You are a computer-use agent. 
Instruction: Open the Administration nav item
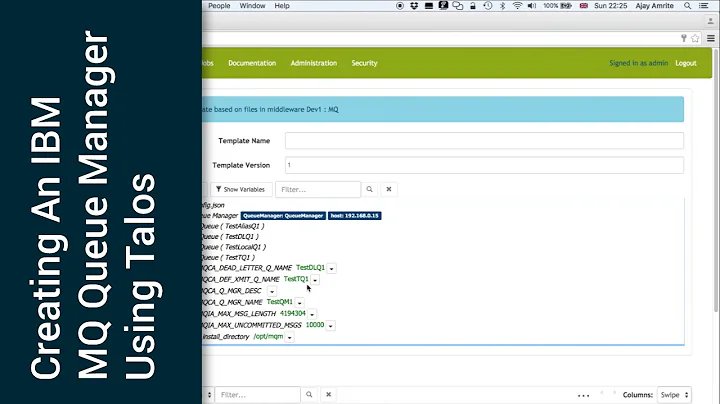[x=314, y=63]
